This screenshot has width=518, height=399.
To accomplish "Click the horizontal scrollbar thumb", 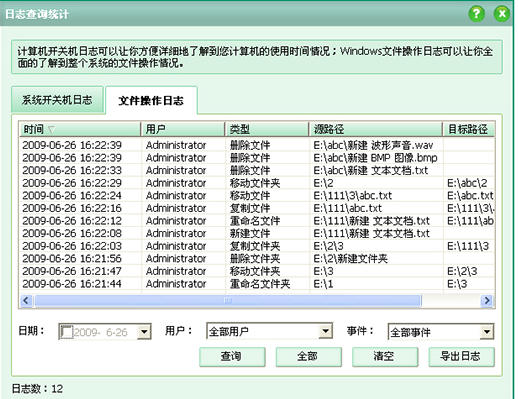I will (228, 301).
